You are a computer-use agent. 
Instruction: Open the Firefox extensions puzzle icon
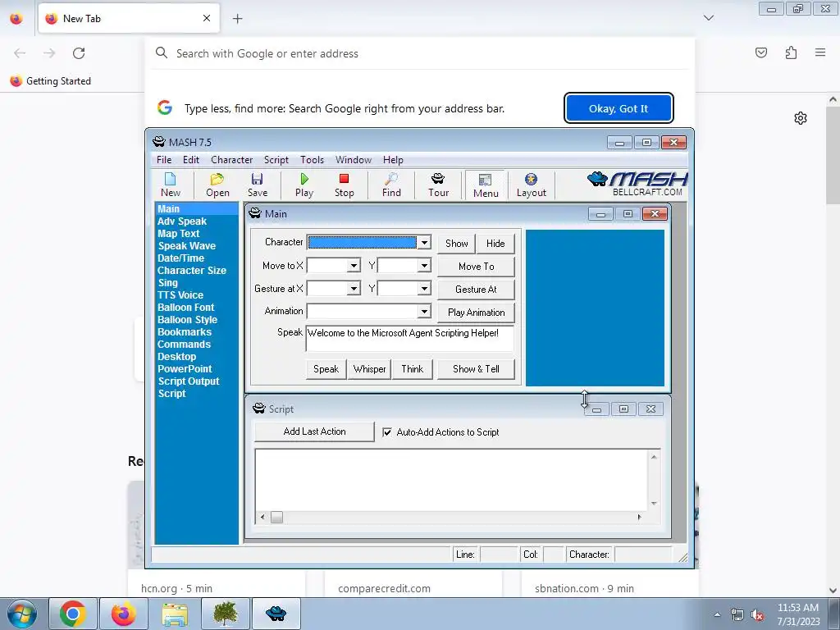tap(791, 52)
